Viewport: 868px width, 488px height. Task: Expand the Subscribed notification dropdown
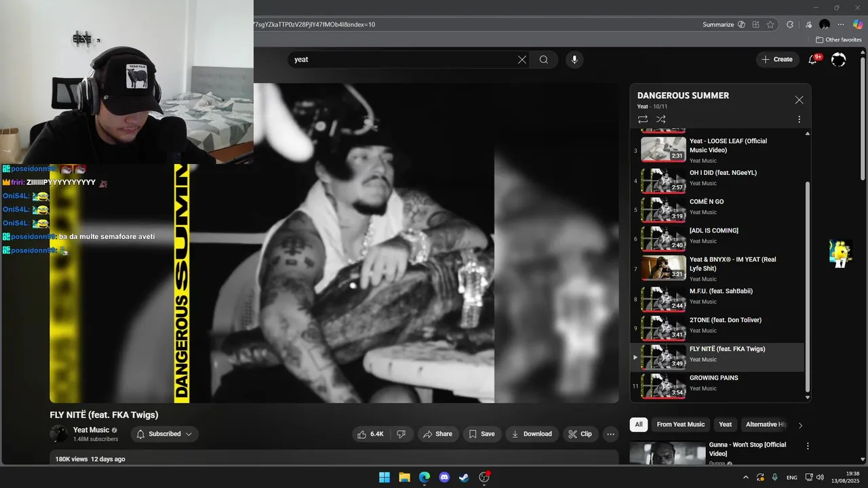(x=165, y=434)
